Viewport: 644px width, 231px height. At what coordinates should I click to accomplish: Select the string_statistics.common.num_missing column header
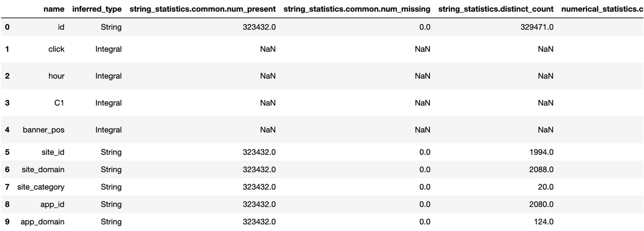click(357, 9)
